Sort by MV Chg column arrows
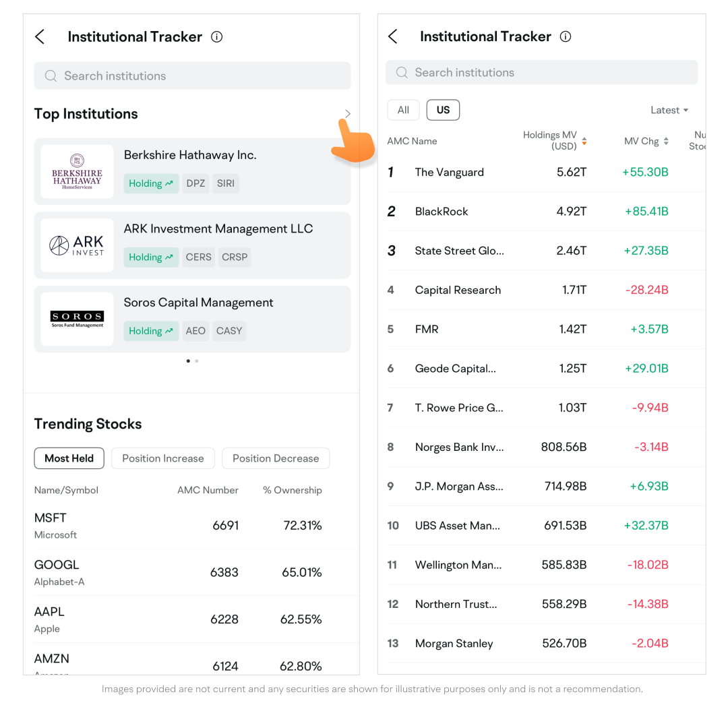Viewport: 728px width, 709px height. [666, 141]
